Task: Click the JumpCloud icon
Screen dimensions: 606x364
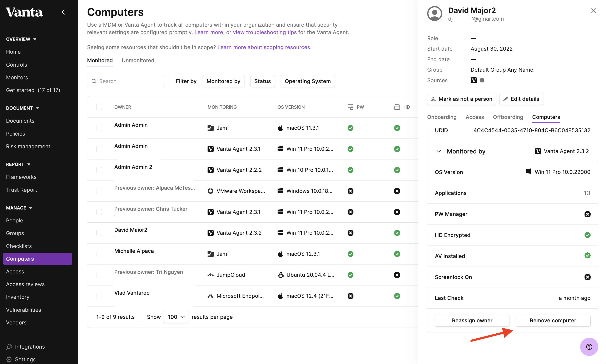Action: point(210,275)
